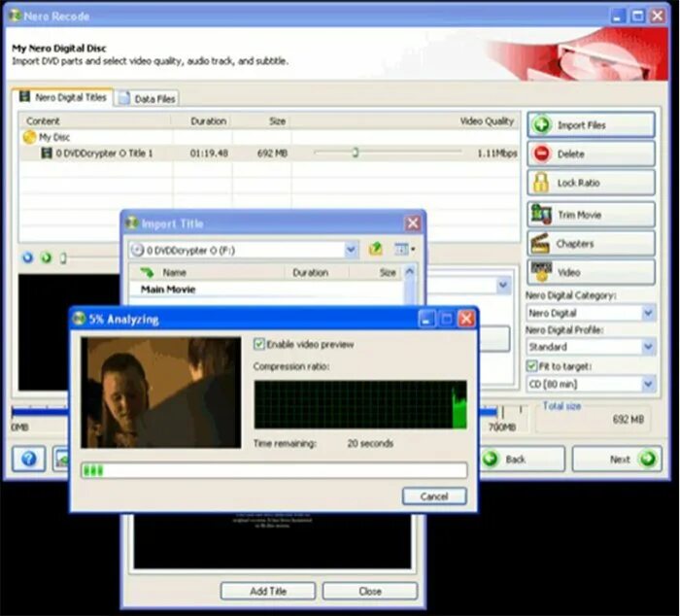Click the green circular playback icon under the list
This screenshot has width=680, height=616.
click(x=46, y=257)
